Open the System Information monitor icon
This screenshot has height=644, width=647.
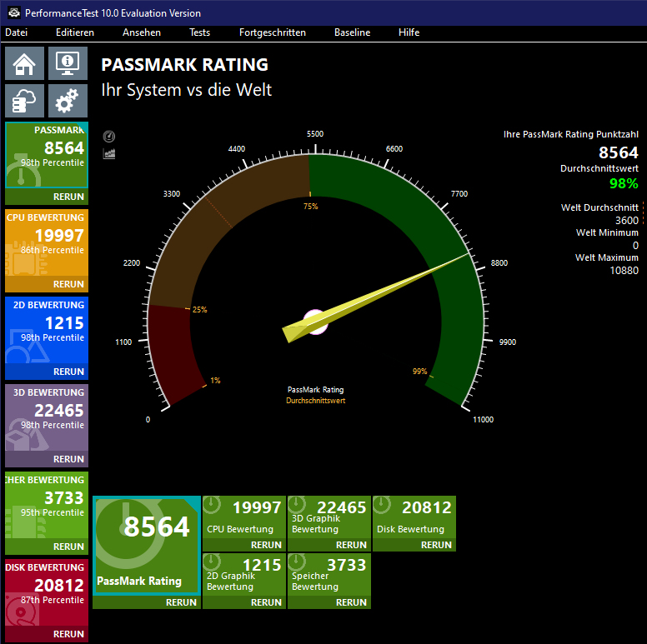tap(68, 63)
